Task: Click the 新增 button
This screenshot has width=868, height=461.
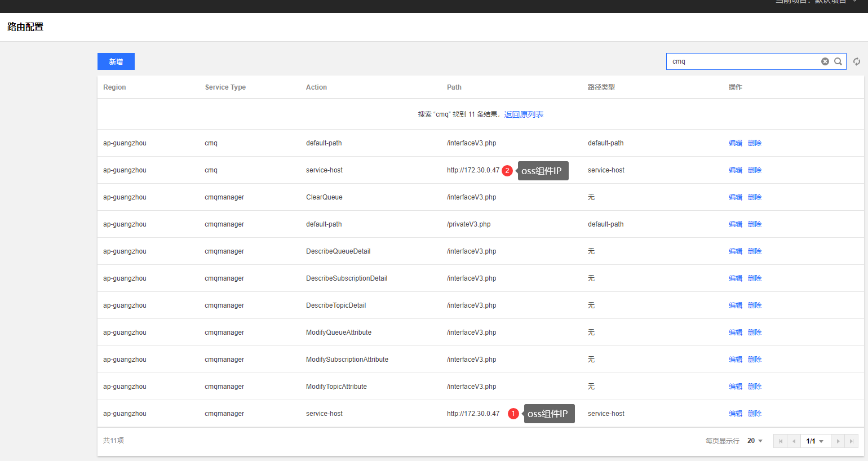Action: (x=116, y=61)
